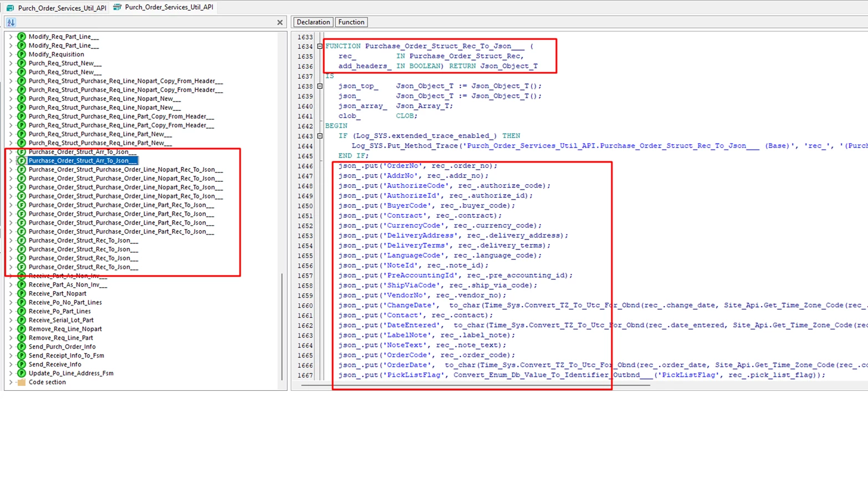Viewport: 868px width, 479px height.
Task: Click the procedure icon beside Remove_Req_Line_Nopart
Action: click(x=22, y=329)
